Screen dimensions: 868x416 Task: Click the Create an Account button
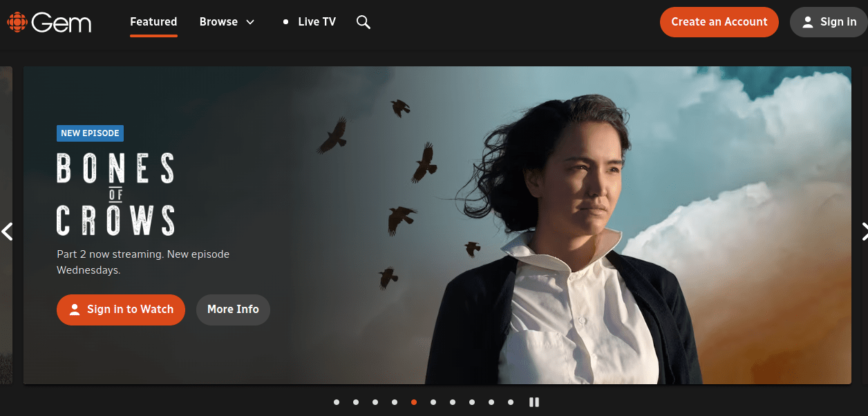click(x=719, y=22)
